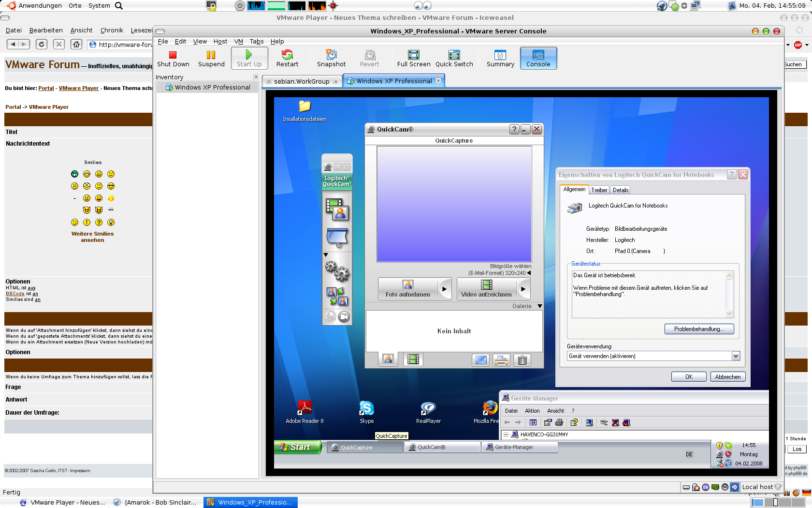Open settings gears in Logitech sidebar
Image resolution: width=812 pixels, height=508 pixels.
point(337,271)
